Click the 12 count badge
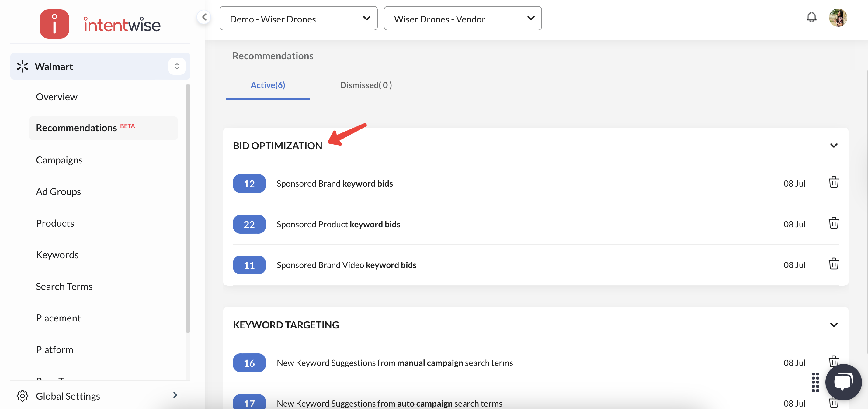868x409 pixels. pyautogui.click(x=249, y=184)
